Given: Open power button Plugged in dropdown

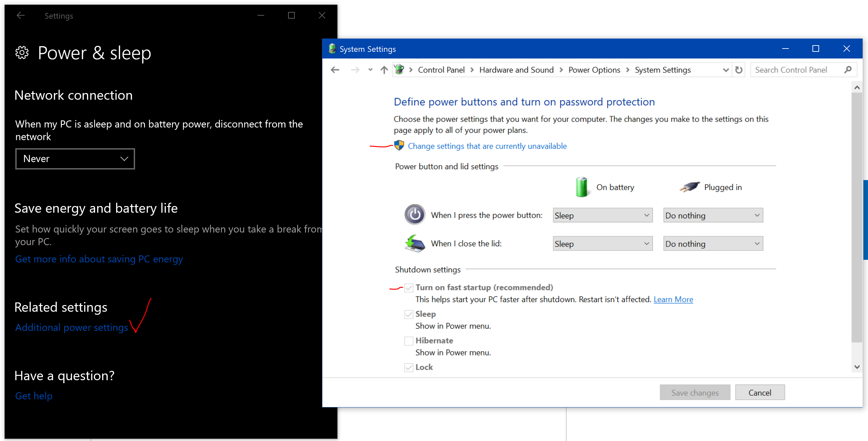Looking at the screenshot, I should (713, 215).
